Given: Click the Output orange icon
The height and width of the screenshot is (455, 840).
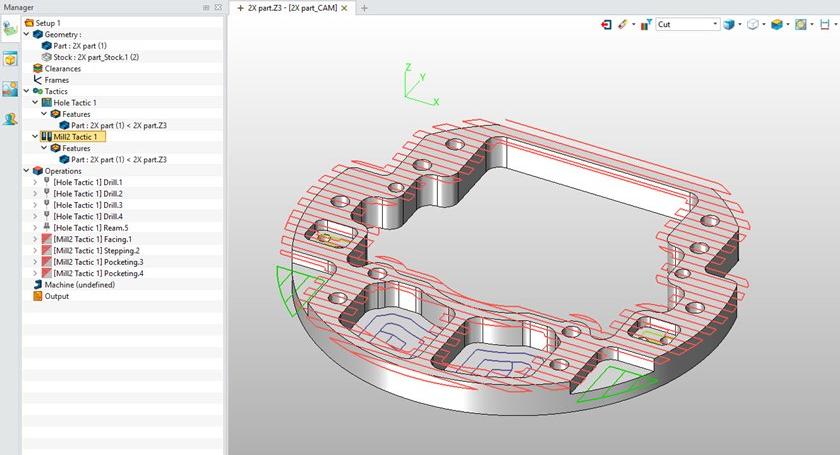Looking at the screenshot, I should coord(38,296).
